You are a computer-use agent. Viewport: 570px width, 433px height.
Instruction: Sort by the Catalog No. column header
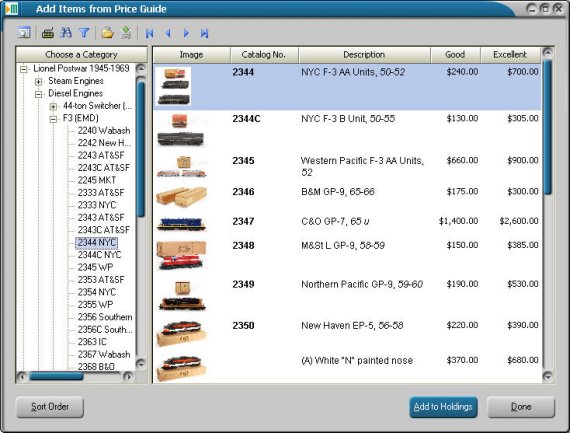(264, 55)
